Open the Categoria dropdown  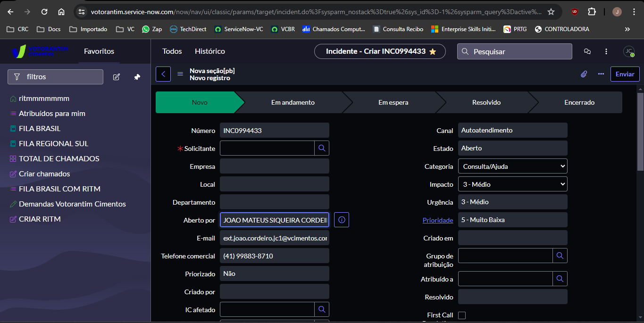point(512,166)
